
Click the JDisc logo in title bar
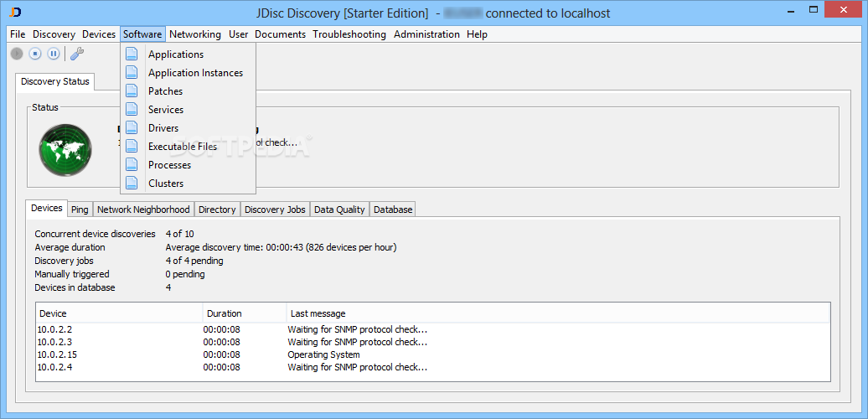16,12
